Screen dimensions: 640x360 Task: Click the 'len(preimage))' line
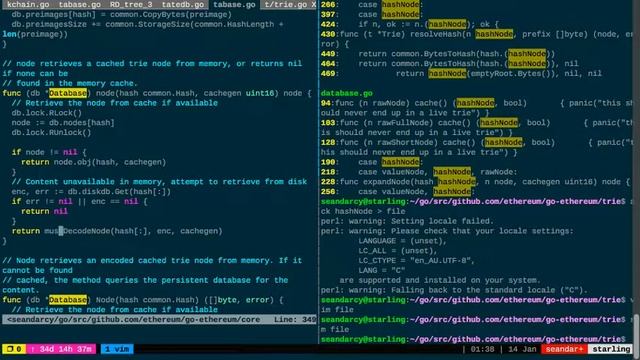[35, 34]
